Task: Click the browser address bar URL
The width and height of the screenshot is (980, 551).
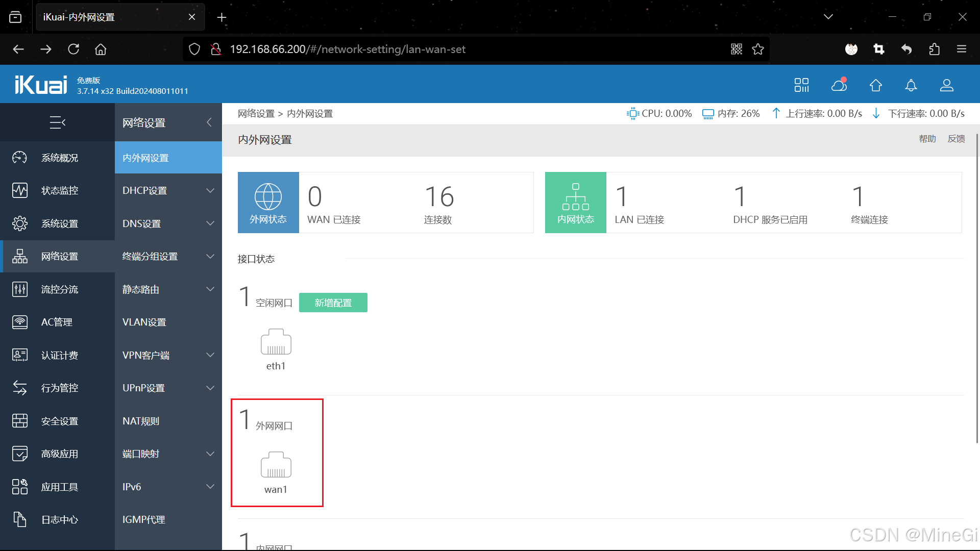Action: click(347, 49)
